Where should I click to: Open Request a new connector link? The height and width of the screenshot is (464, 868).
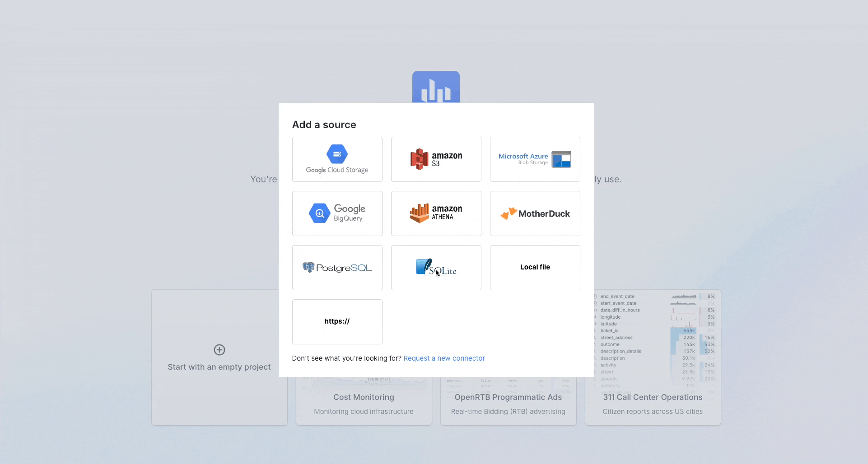click(x=444, y=358)
